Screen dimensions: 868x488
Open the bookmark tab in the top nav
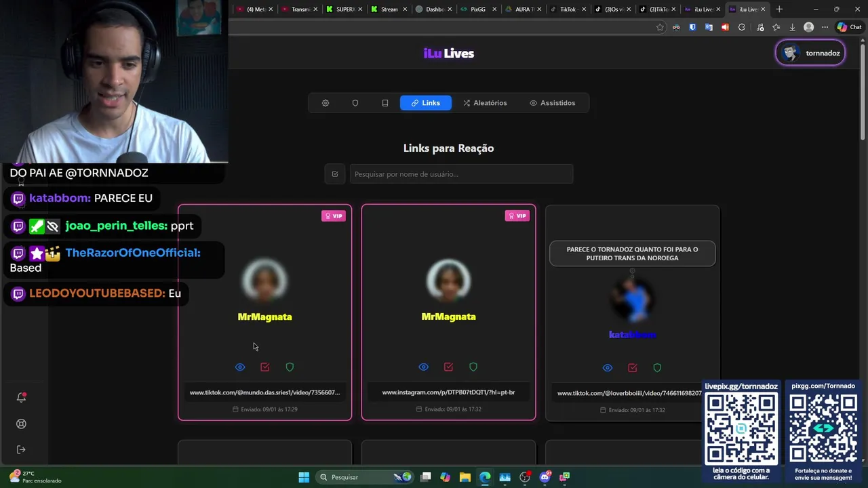click(385, 103)
